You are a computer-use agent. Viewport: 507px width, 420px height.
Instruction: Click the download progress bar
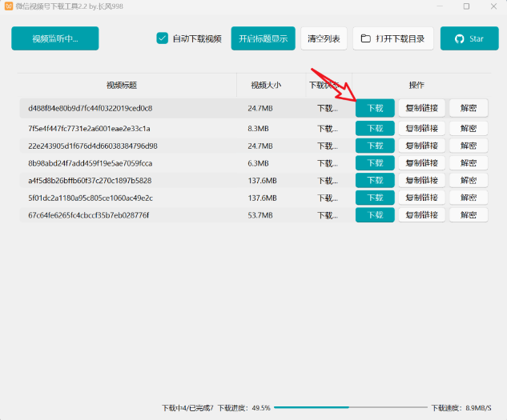[349, 407]
